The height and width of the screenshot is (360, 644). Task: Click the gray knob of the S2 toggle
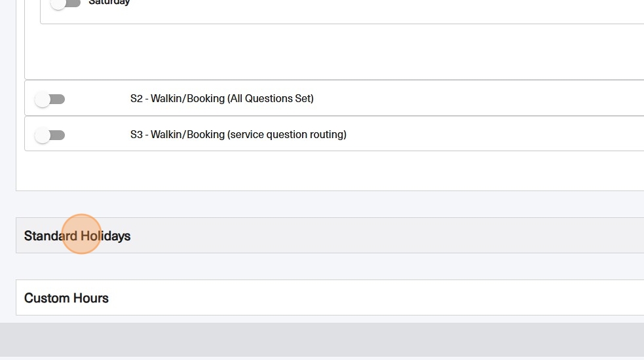43,99
